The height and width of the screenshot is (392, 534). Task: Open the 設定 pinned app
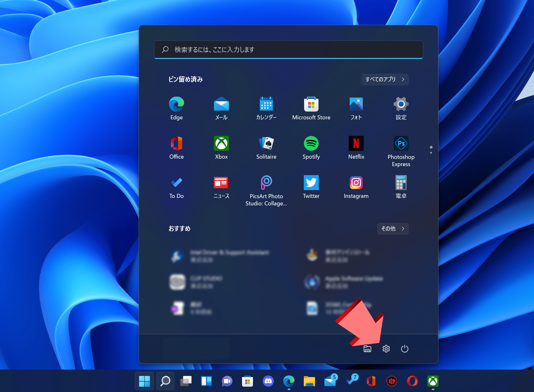tap(401, 108)
